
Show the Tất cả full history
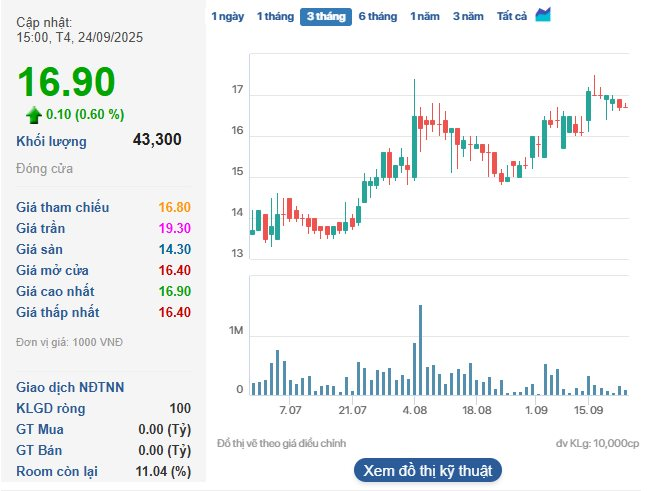(512, 16)
